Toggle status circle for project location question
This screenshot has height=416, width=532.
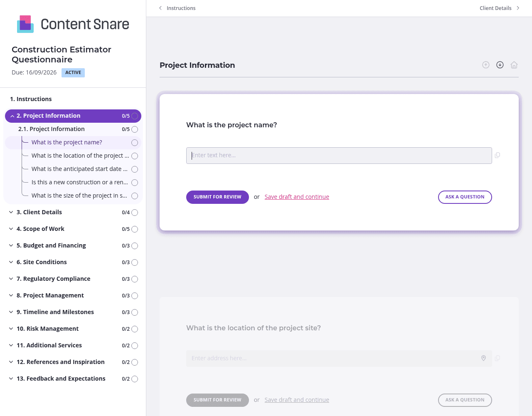pos(135,156)
